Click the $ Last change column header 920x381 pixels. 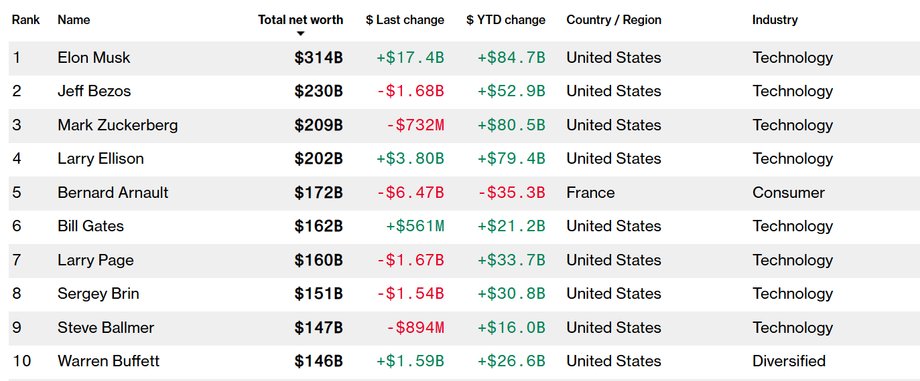tap(405, 20)
